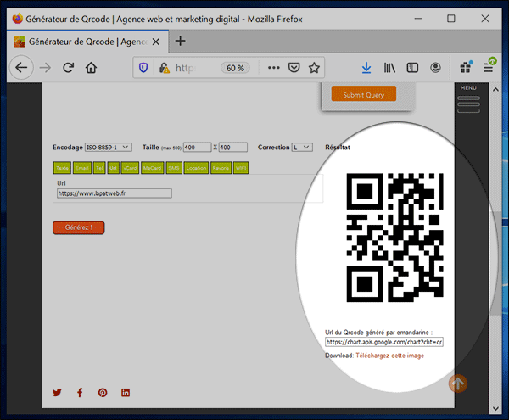509x420 pixels.
Task: Click the orange scroll-to-top arrow
Action: 457,384
